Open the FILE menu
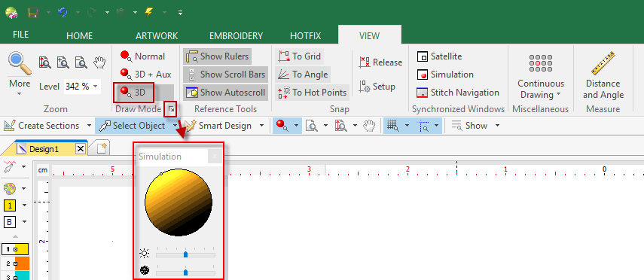 [20, 35]
